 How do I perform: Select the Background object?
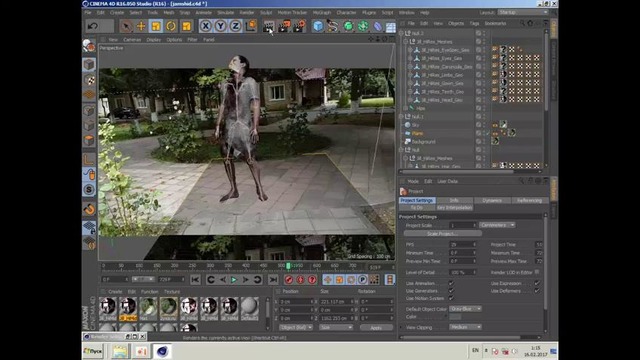pos(423,142)
